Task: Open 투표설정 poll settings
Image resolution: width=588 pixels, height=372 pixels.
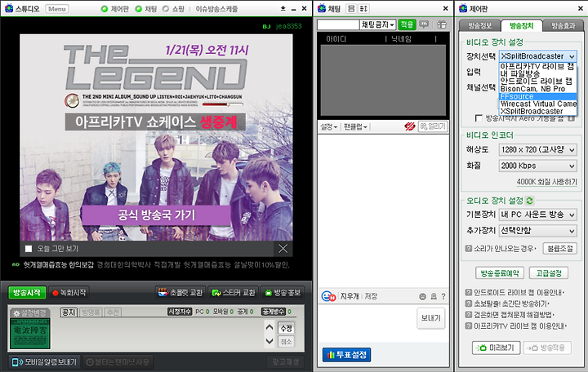Action: coord(346,355)
